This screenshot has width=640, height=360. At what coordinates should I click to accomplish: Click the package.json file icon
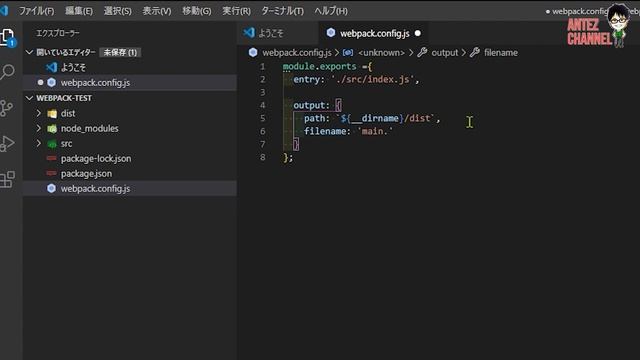pos(51,173)
